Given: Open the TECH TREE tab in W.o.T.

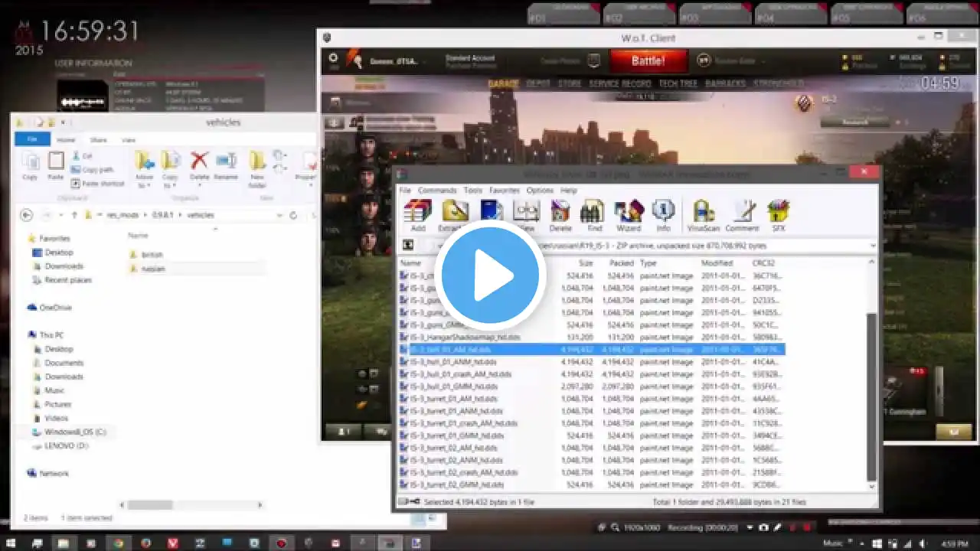Looking at the screenshot, I should pyautogui.click(x=678, y=83).
